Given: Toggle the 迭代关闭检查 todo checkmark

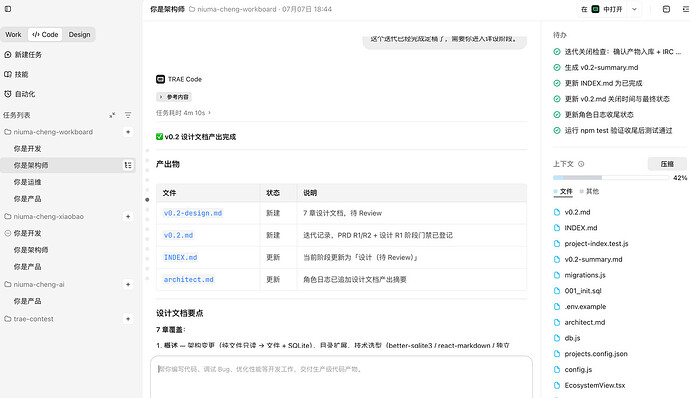Looking at the screenshot, I should [x=557, y=52].
